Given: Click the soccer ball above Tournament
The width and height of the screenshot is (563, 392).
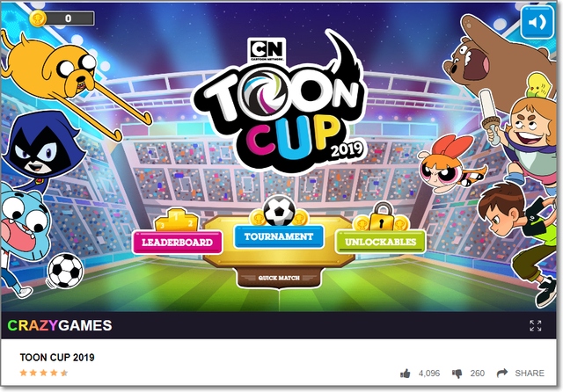Looking at the screenshot, I should (x=280, y=211).
